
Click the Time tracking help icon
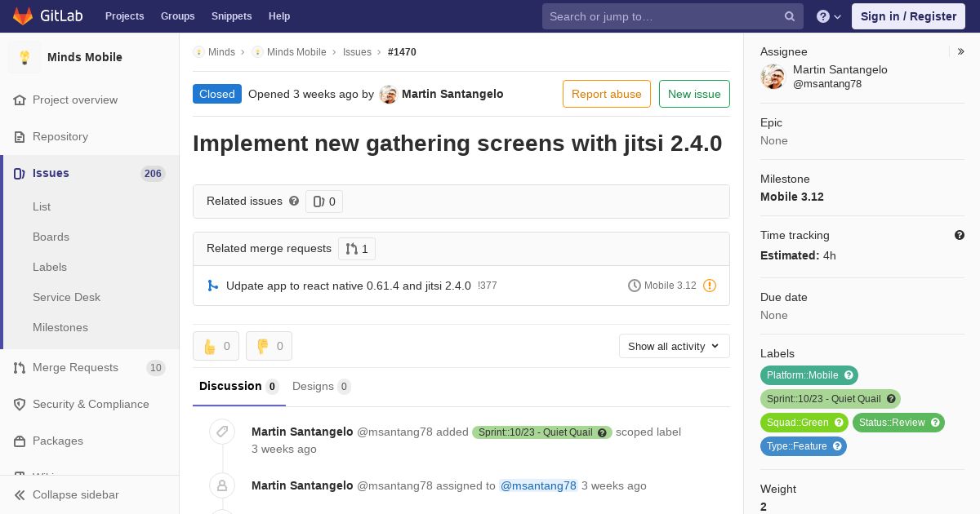pyautogui.click(x=960, y=235)
